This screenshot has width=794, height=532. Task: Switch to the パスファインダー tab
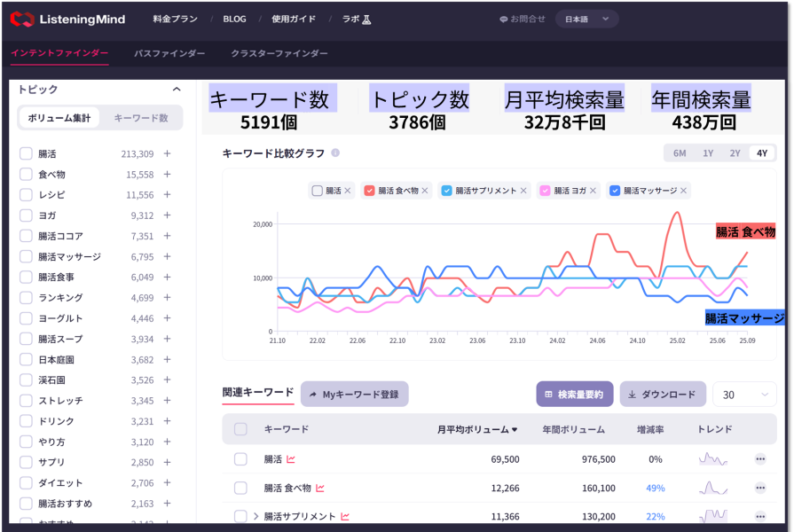[170, 53]
